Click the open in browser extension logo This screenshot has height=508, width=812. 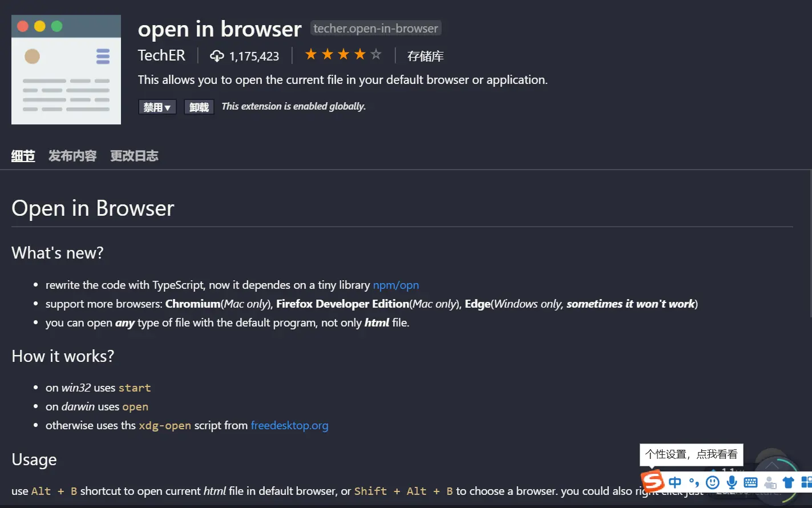point(66,70)
